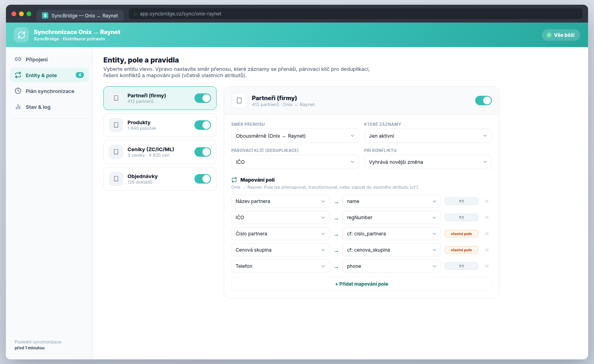Go to Plán synchronizace section
Screen dimensions: 594x364
point(49,91)
